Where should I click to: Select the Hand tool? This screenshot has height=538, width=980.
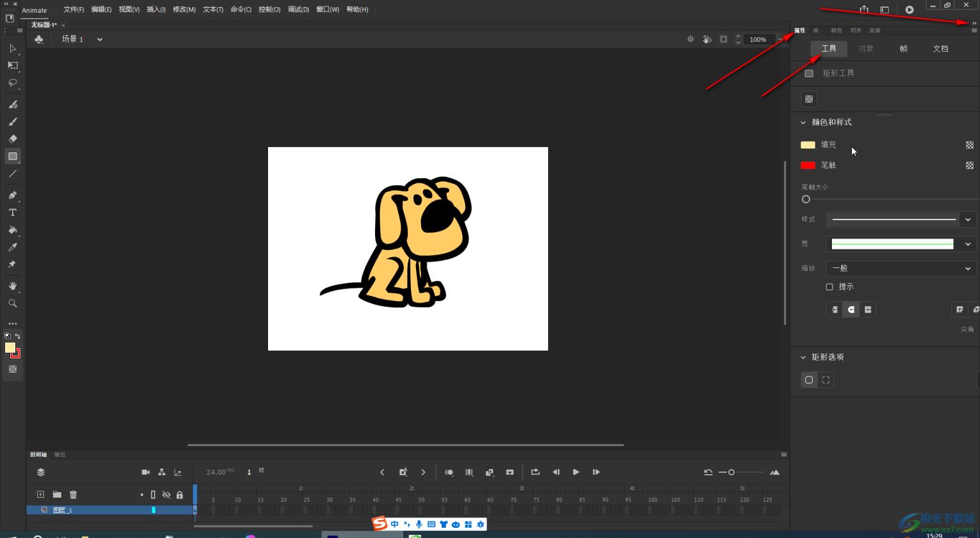point(13,286)
